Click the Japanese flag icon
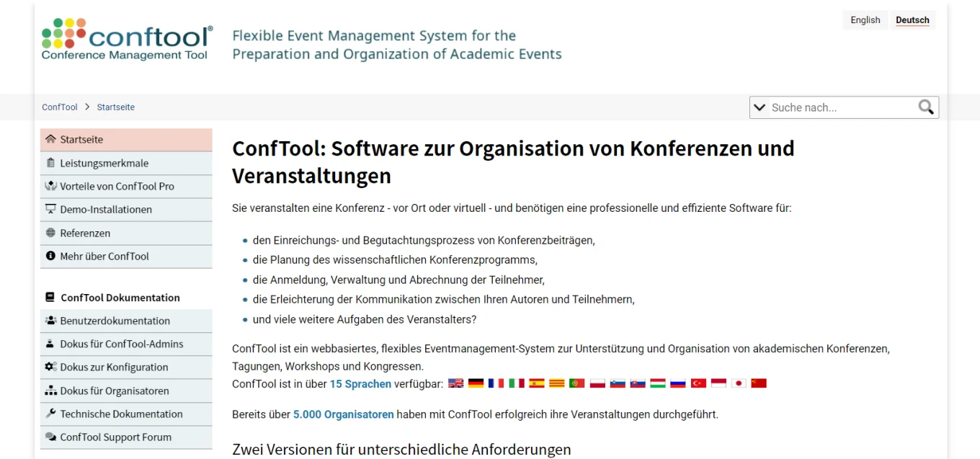Viewport: 980px width, 459px height. pos(739,383)
